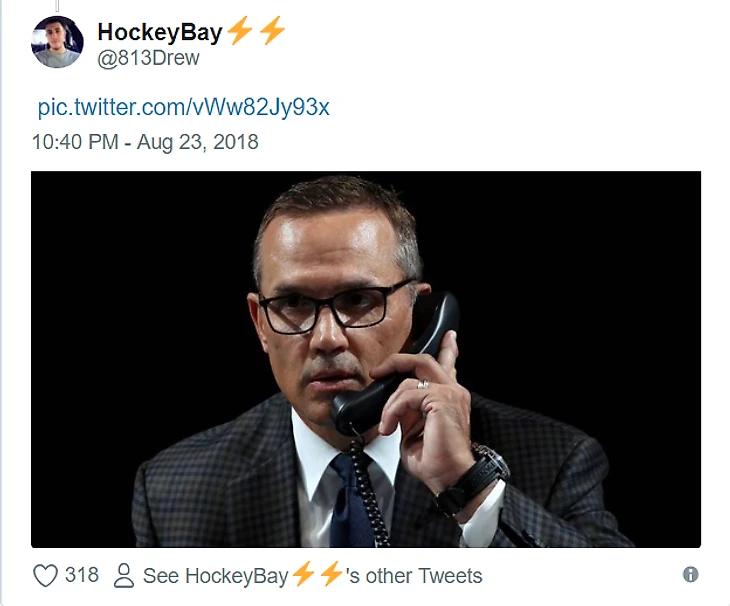Open the @813Drew handle

pos(148,58)
